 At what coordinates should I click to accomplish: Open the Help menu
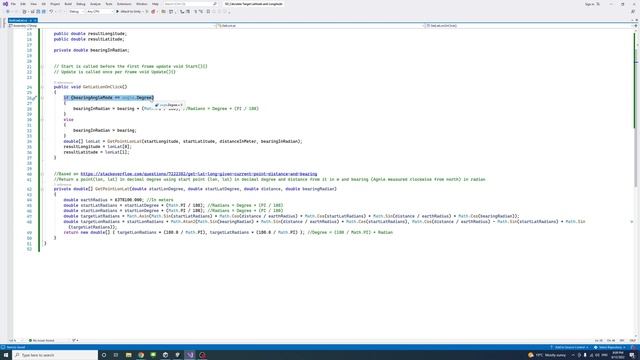(x=155, y=4)
